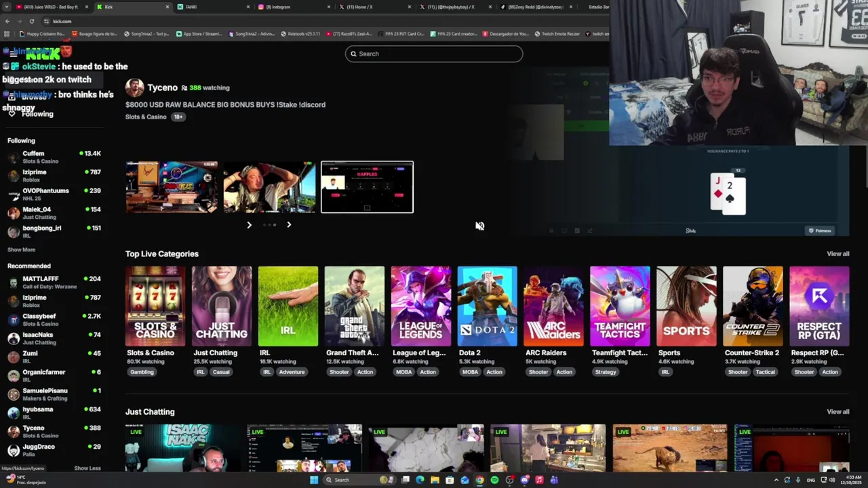
Task: Switch to the Zoey Redd TikTok tab
Action: (x=536, y=7)
